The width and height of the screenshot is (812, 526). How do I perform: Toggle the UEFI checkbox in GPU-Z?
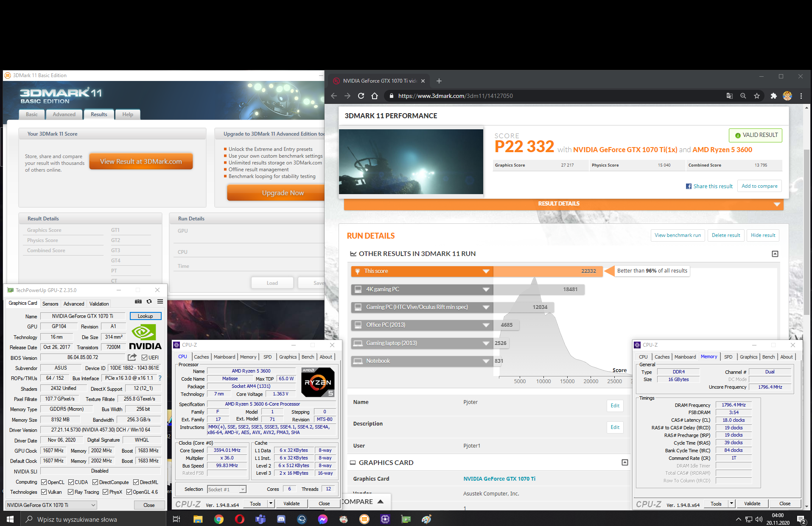(x=144, y=358)
